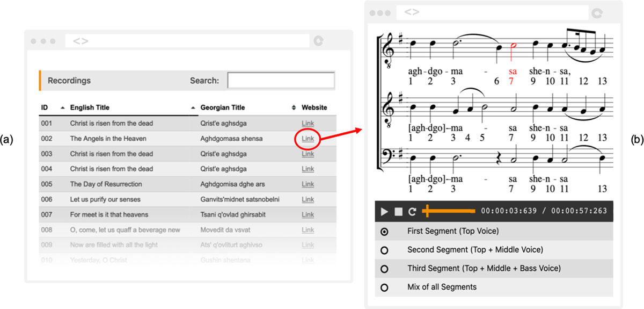
Task: Click the reload icon in left browser window
Action: tap(319, 41)
